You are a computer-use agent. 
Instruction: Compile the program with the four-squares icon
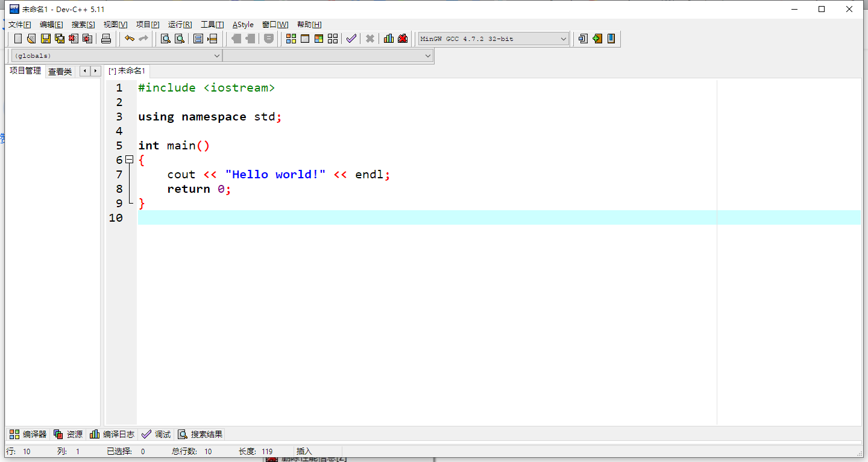point(291,39)
